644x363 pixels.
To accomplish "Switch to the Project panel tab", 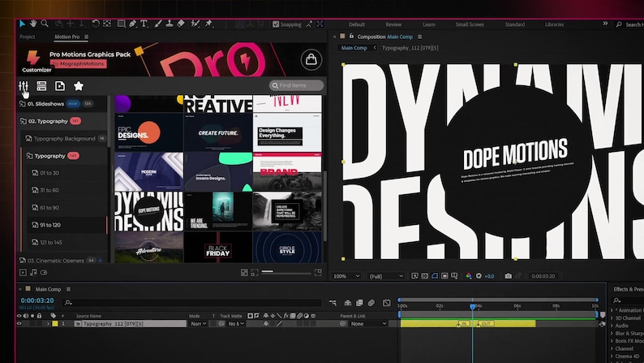I will [x=27, y=37].
